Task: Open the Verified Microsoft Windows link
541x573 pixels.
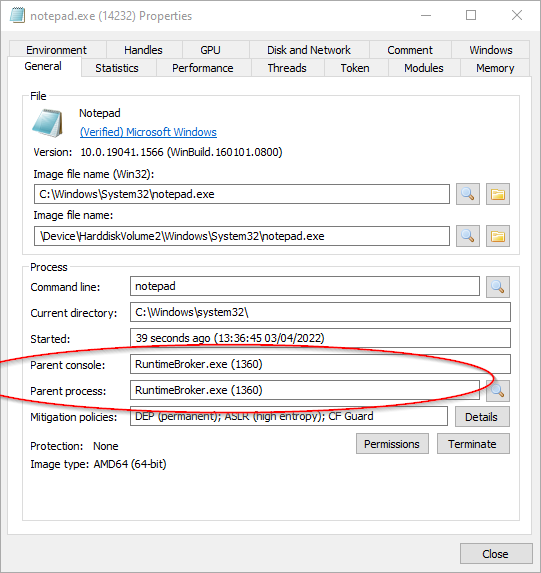Action: point(148,132)
